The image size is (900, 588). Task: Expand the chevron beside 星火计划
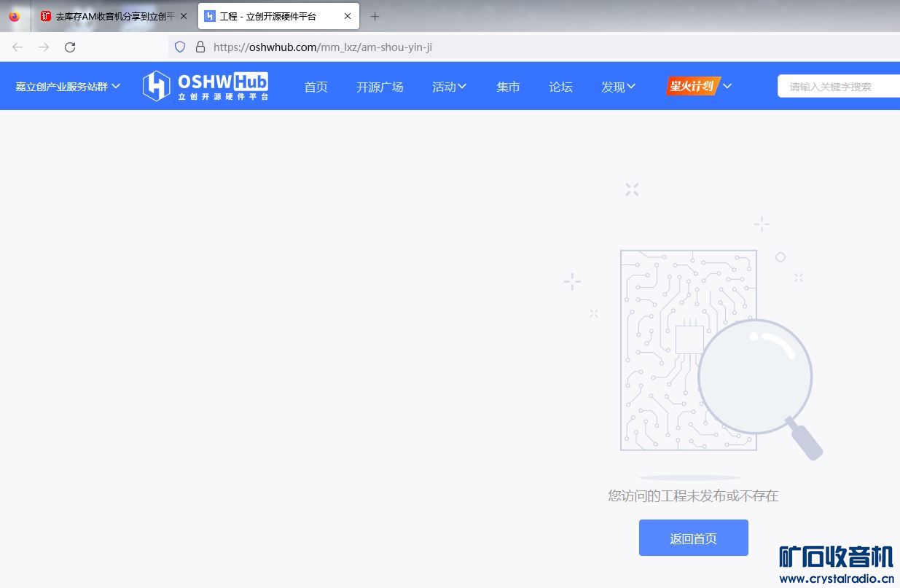point(727,86)
